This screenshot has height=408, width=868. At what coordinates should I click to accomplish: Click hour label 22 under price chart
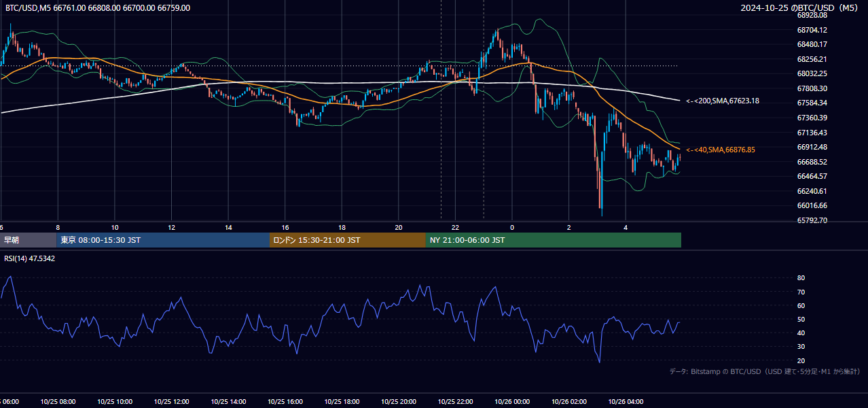click(456, 227)
